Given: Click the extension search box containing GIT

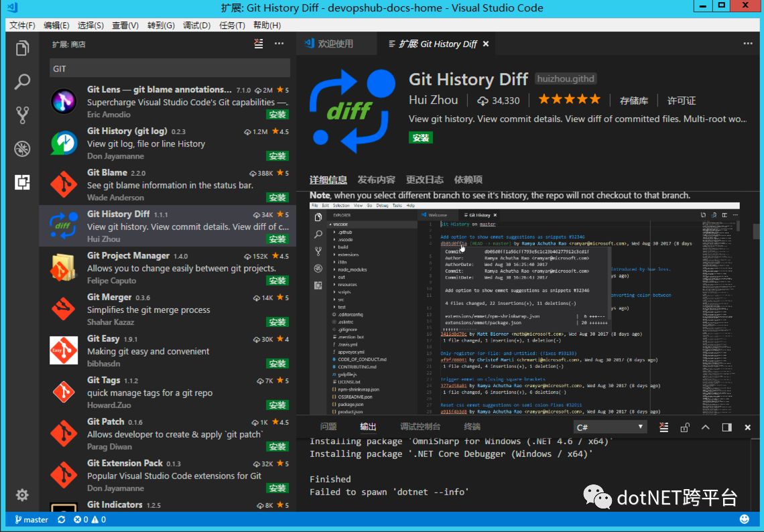Looking at the screenshot, I should (170, 69).
